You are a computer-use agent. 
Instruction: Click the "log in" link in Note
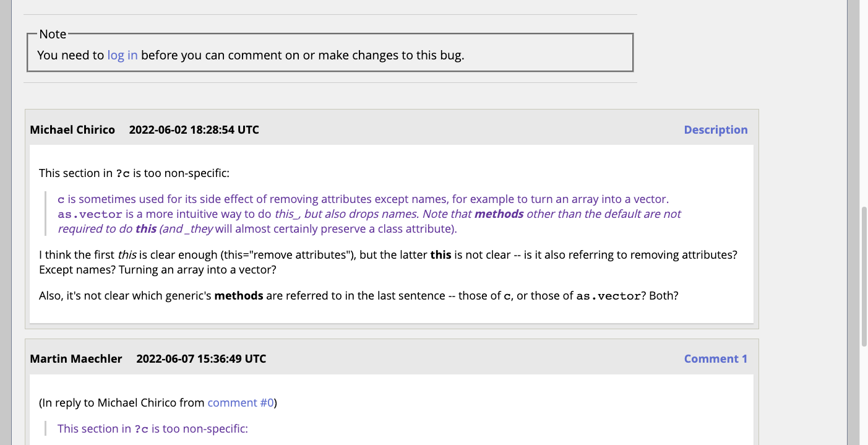[x=122, y=55]
